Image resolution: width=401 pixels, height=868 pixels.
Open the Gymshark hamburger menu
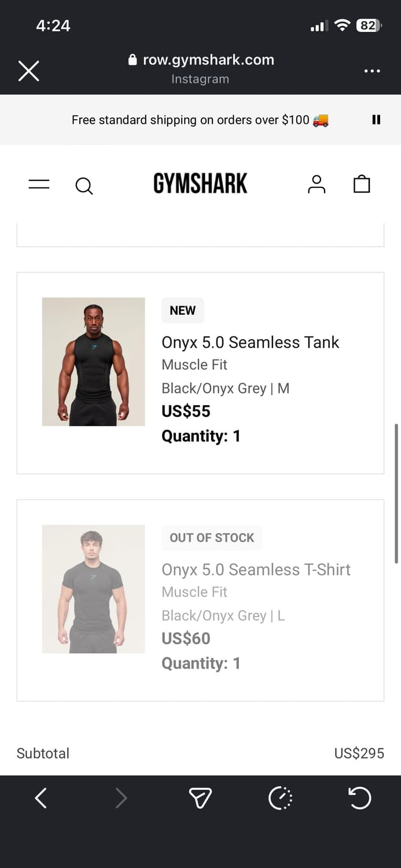click(39, 185)
